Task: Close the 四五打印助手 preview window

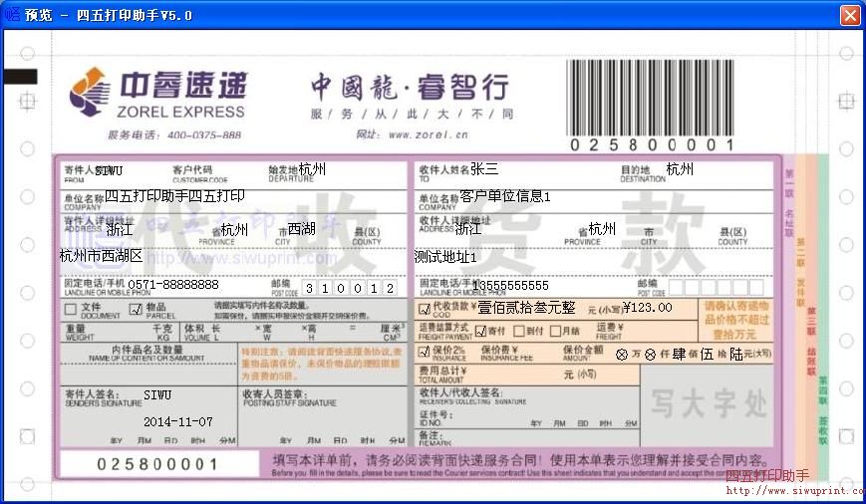Action: [850, 15]
